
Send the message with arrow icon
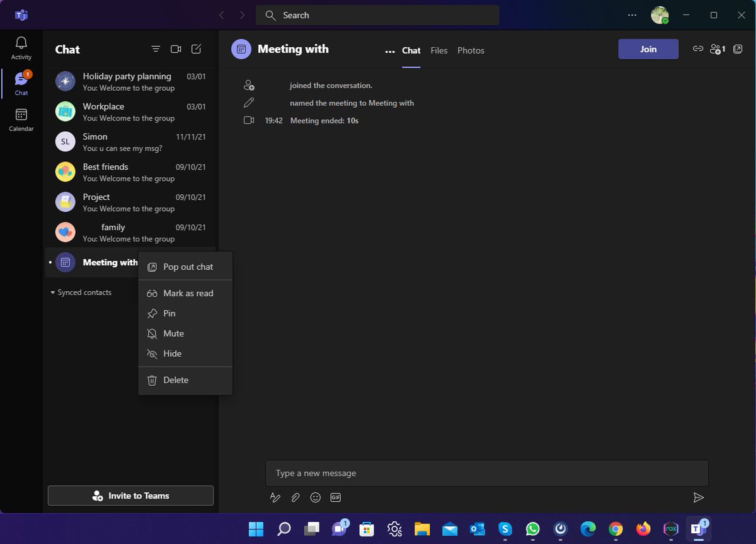698,497
